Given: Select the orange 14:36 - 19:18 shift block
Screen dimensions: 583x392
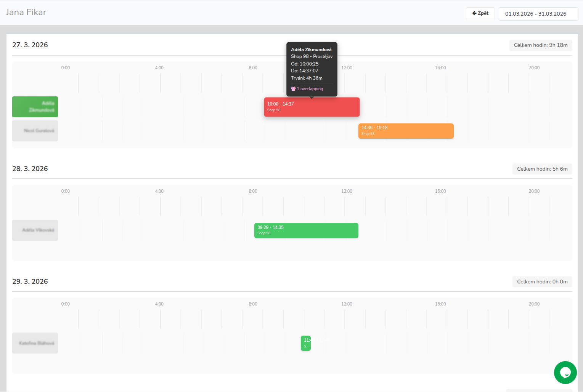Looking at the screenshot, I should tap(406, 131).
